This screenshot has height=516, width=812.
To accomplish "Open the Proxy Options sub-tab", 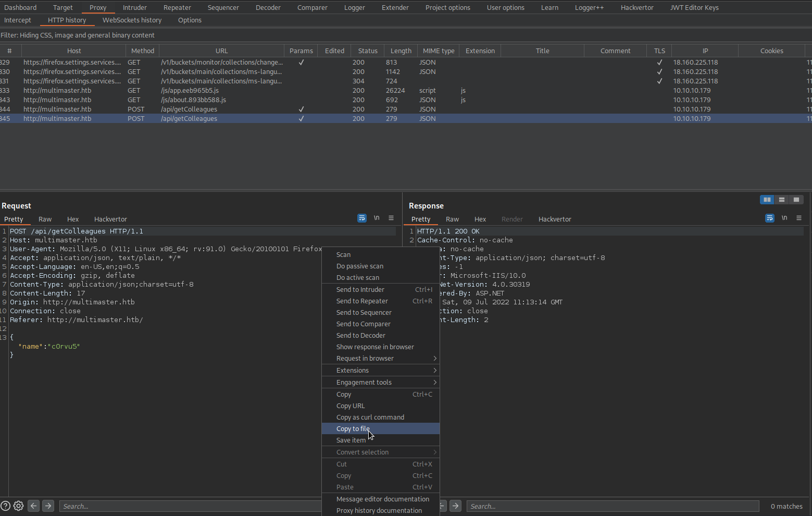I will (x=190, y=20).
